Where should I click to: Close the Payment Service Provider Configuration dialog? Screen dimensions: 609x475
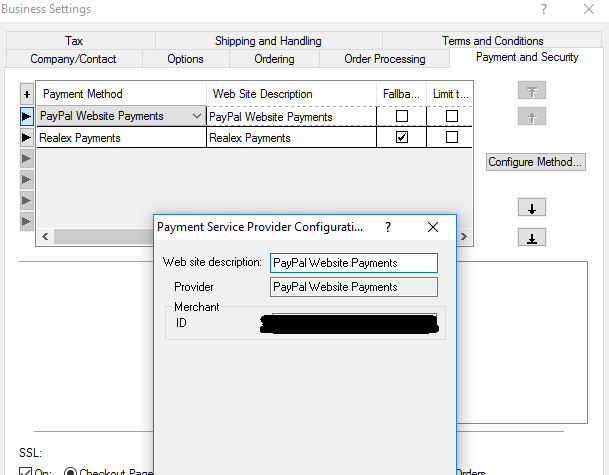click(433, 227)
